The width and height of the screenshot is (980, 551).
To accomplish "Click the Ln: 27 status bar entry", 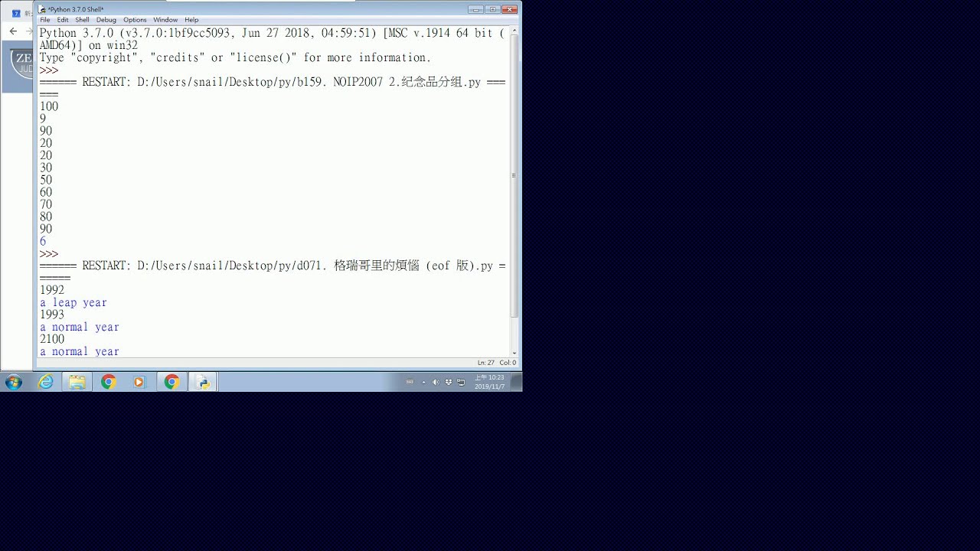I will tap(486, 363).
